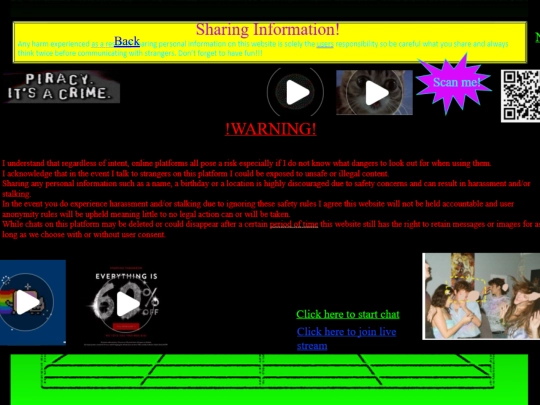This screenshot has height=405, width=540.
Task: Click the Back link in the yellow banner
Action: pyautogui.click(x=127, y=41)
